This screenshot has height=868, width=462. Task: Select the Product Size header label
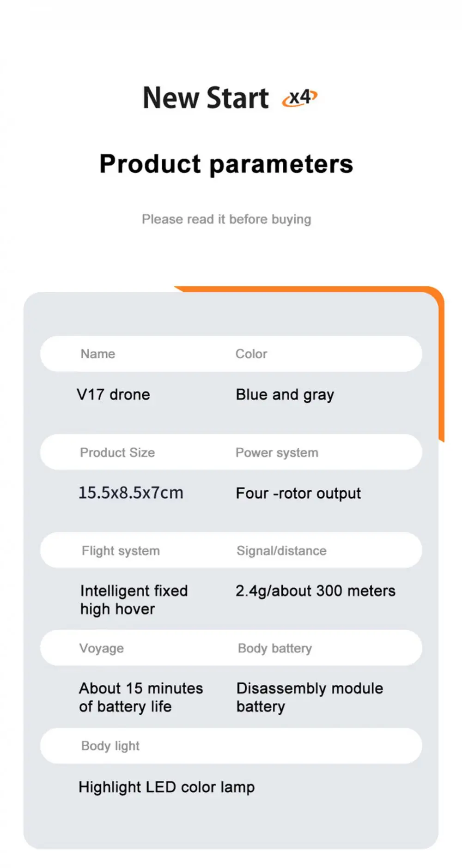tap(117, 452)
